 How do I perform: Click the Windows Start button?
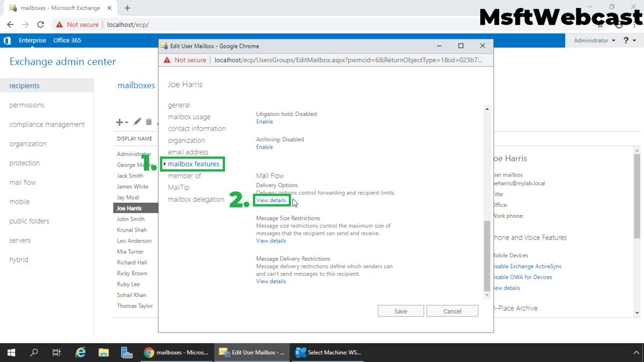coord(11,352)
